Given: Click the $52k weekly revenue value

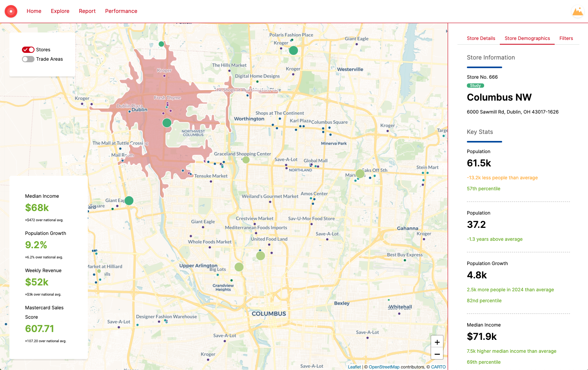Looking at the screenshot, I should point(37,282).
